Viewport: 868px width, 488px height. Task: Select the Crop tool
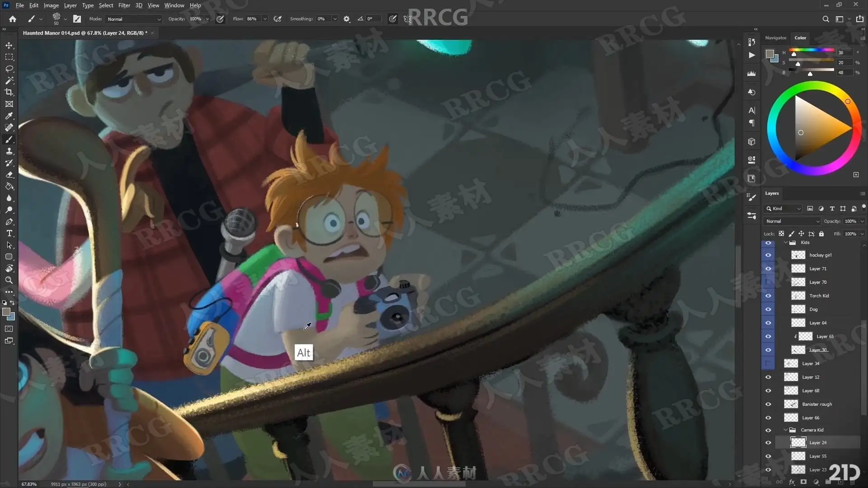point(9,93)
